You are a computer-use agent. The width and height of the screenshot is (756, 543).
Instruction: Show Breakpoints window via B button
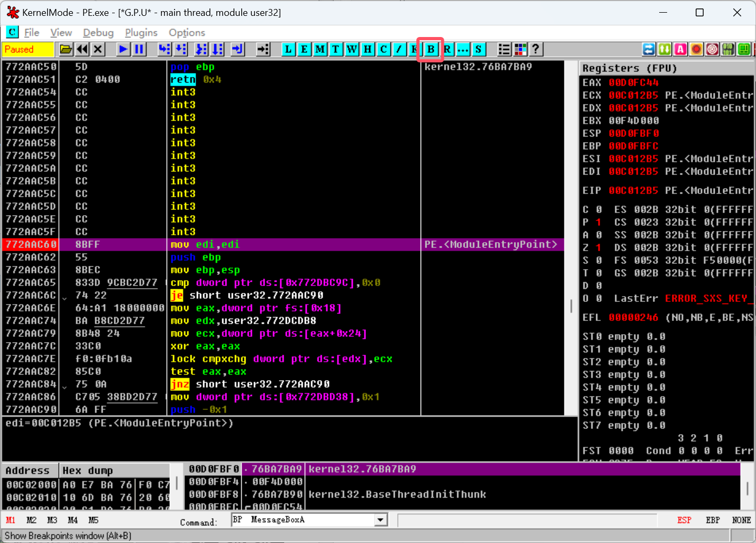[x=431, y=49]
